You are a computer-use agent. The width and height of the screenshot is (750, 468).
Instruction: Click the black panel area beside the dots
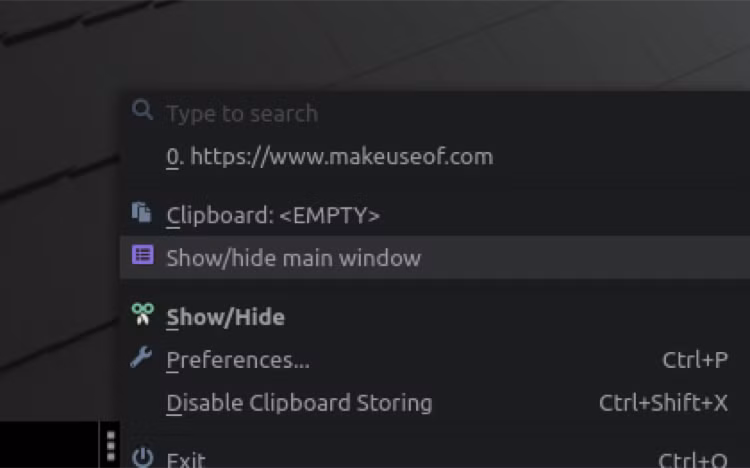(x=49, y=445)
